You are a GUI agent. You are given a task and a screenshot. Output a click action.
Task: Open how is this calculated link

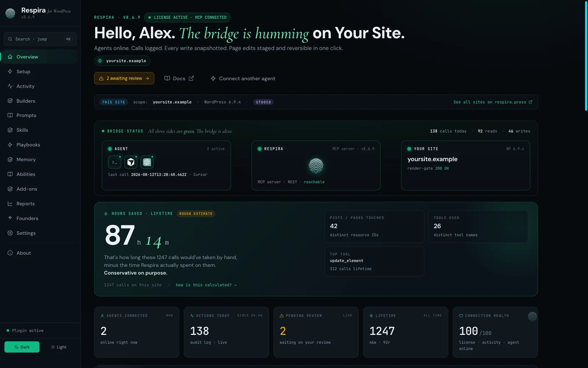(206, 285)
